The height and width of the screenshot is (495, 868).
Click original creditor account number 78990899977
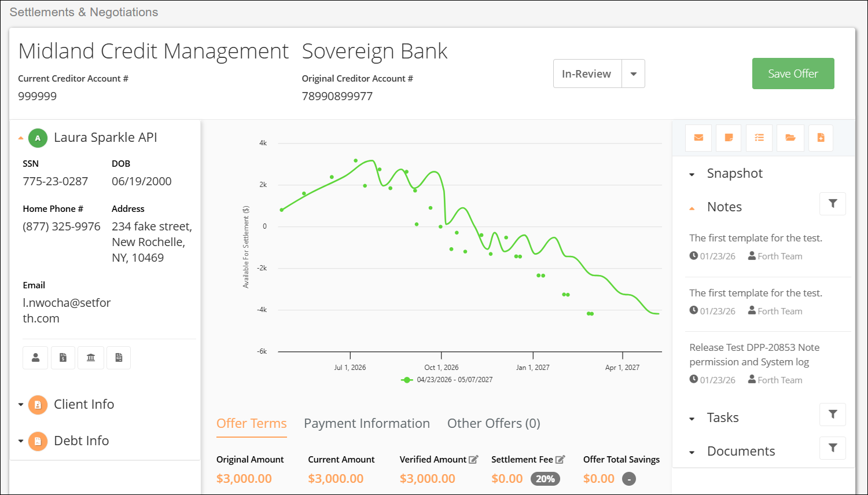(x=337, y=96)
